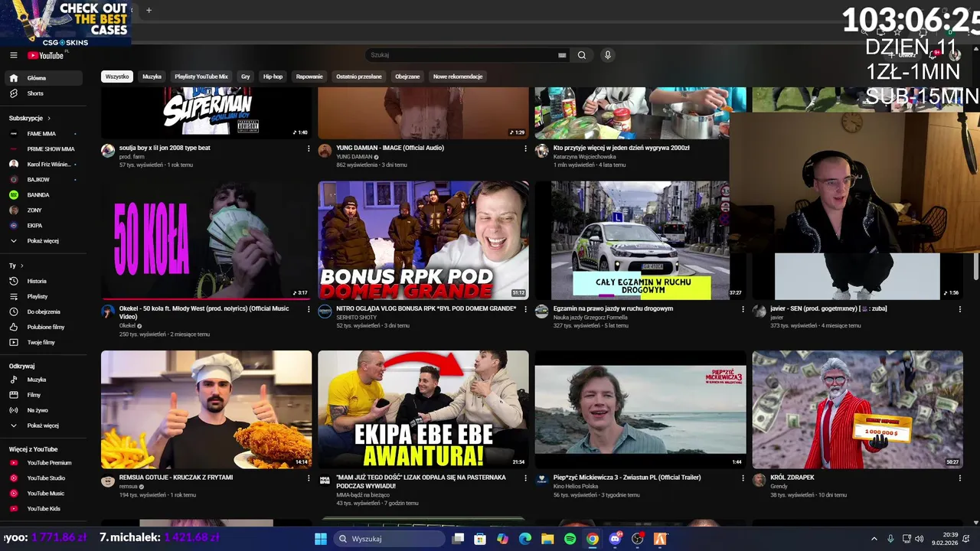Open FAME MMA subscription channel
The height and width of the screenshot is (551, 980).
coord(44,134)
